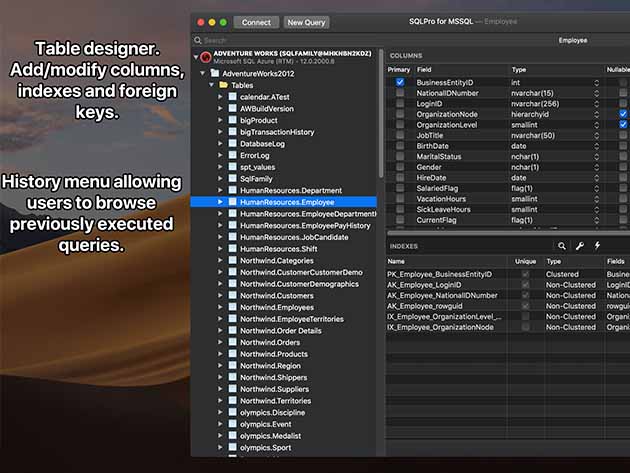630x473 pixels.
Task: Click the table icon beside Northwind.Customers
Action: [232, 295]
